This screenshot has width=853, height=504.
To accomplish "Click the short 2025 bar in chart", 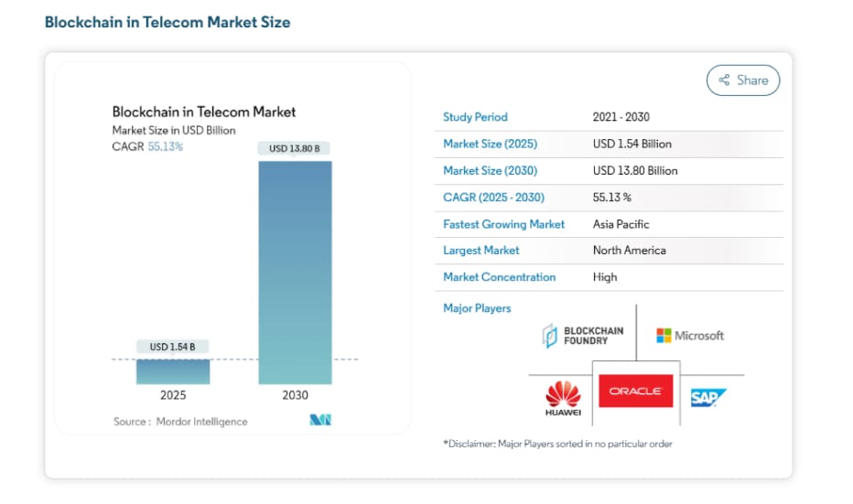I will [x=173, y=371].
